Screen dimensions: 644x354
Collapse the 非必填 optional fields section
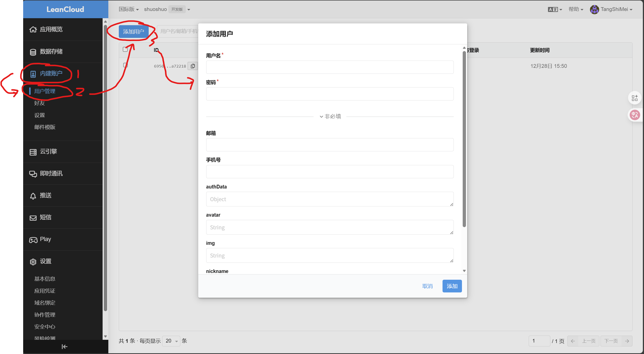[x=330, y=116]
